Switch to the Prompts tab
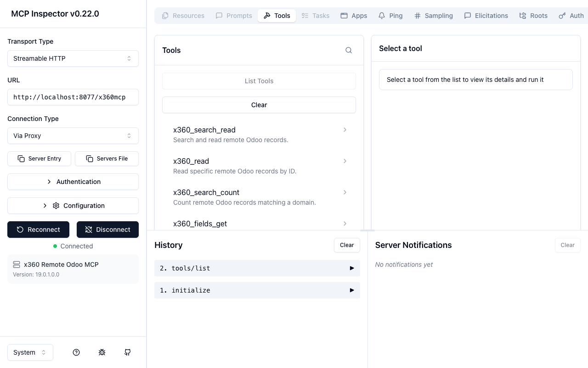The height and width of the screenshot is (368, 588). click(234, 16)
